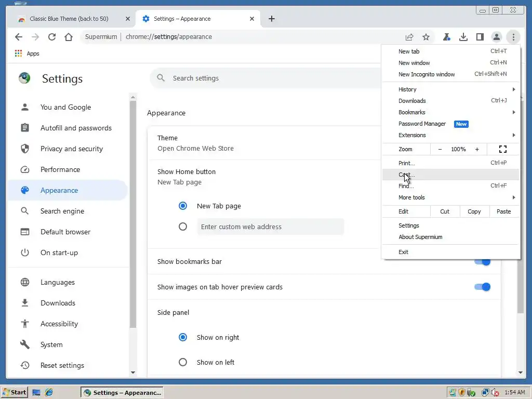532x399 pixels.
Task: Choose New Incognito window menu item
Action: pos(450,74)
